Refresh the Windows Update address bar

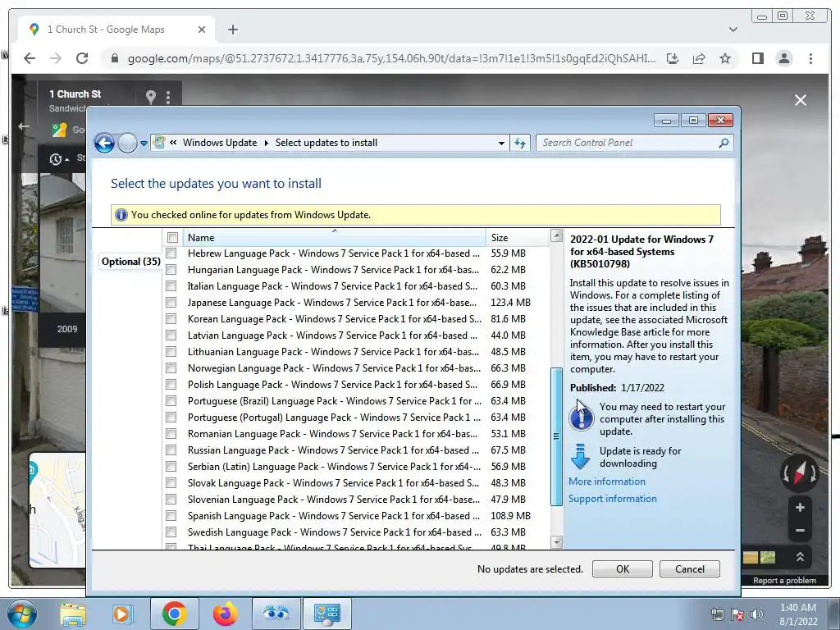pos(519,143)
